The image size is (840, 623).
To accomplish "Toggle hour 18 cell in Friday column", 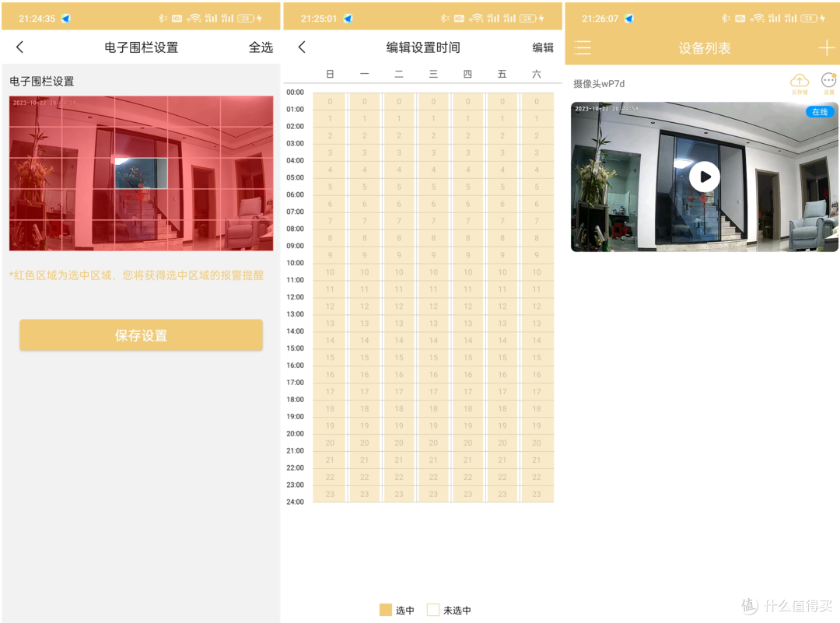I will tap(502, 408).
